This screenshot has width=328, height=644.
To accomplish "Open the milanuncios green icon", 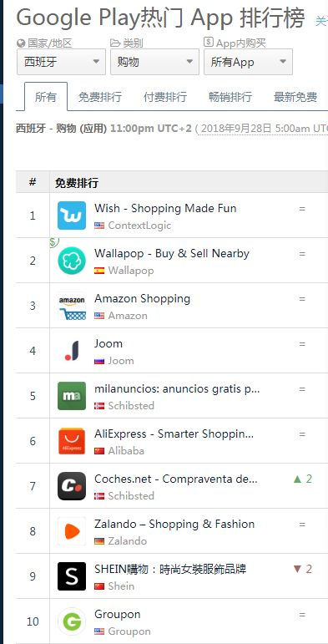I will [72, 396].
